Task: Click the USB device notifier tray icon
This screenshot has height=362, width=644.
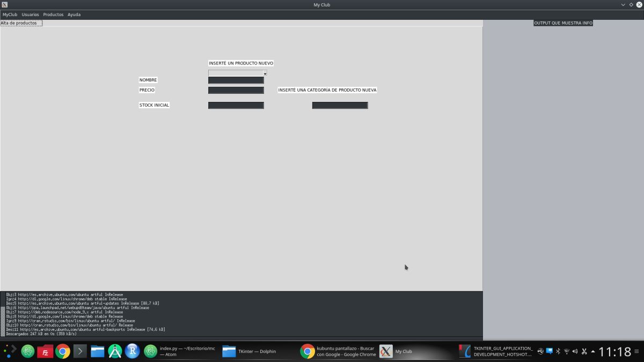Action: tap(540, 351)
